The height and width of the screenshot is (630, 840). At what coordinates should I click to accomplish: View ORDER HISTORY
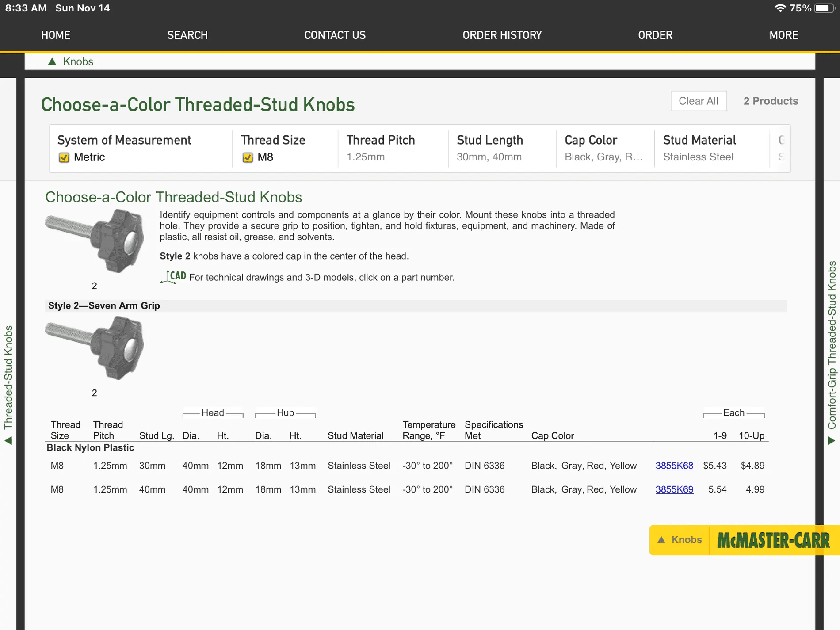pyautogui.click(x=502, y=35)
